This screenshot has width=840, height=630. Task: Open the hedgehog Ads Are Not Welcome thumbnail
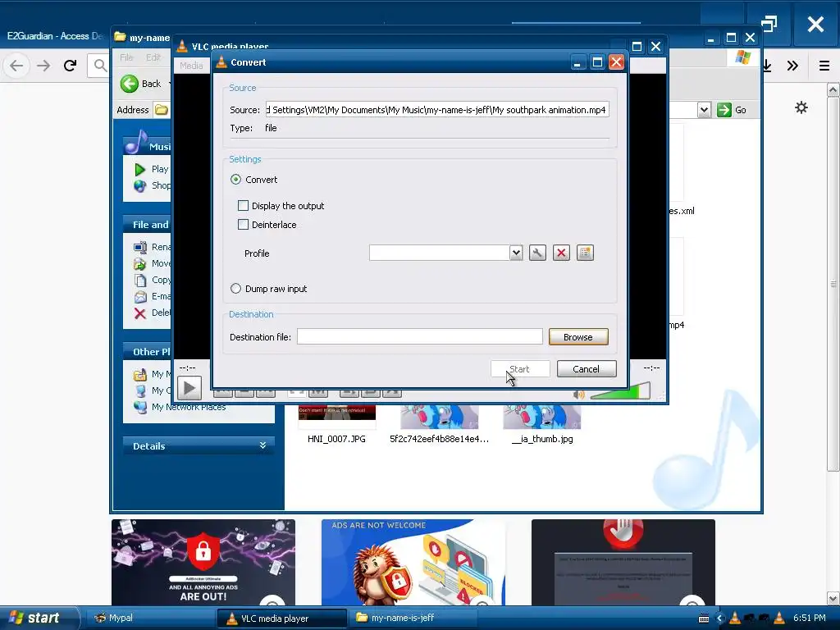413,562
